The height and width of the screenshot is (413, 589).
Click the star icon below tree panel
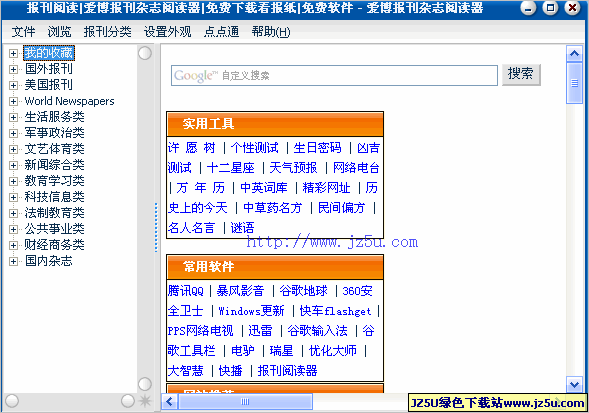(x=145, y=401)
